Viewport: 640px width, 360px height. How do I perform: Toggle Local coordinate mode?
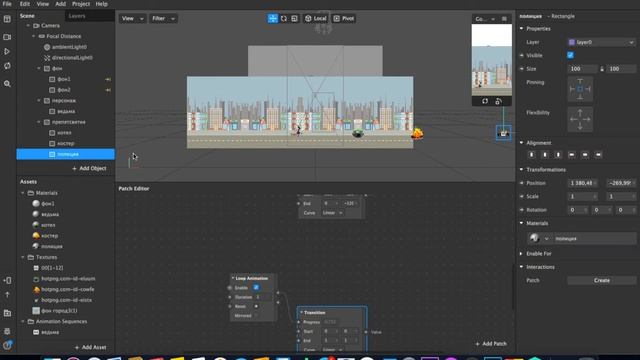(316, 18)
